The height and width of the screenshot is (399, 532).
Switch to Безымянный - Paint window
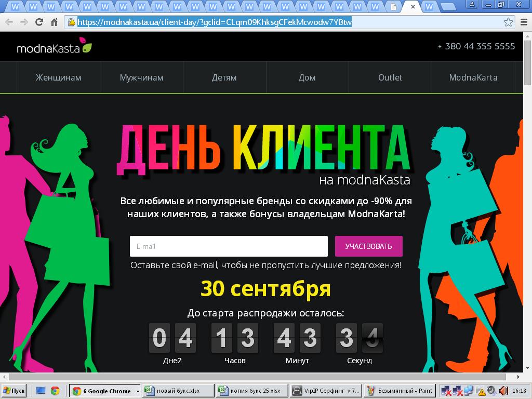pyautogui.click(x=400, y=391)
